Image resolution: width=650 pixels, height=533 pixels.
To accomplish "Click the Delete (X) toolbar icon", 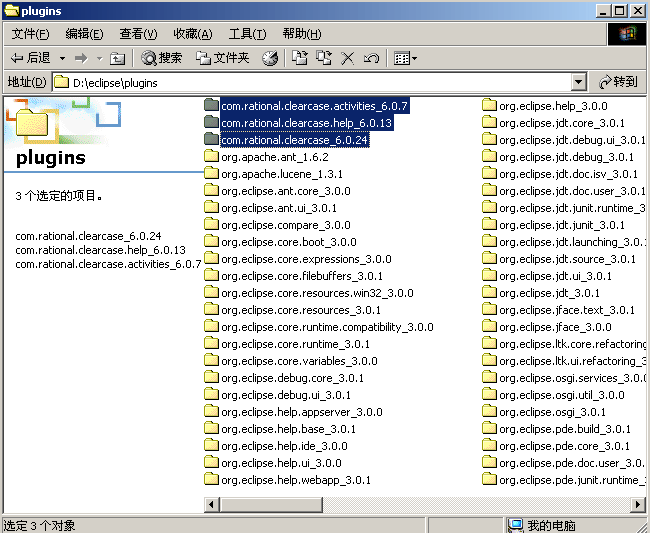I will pos(348,58).
